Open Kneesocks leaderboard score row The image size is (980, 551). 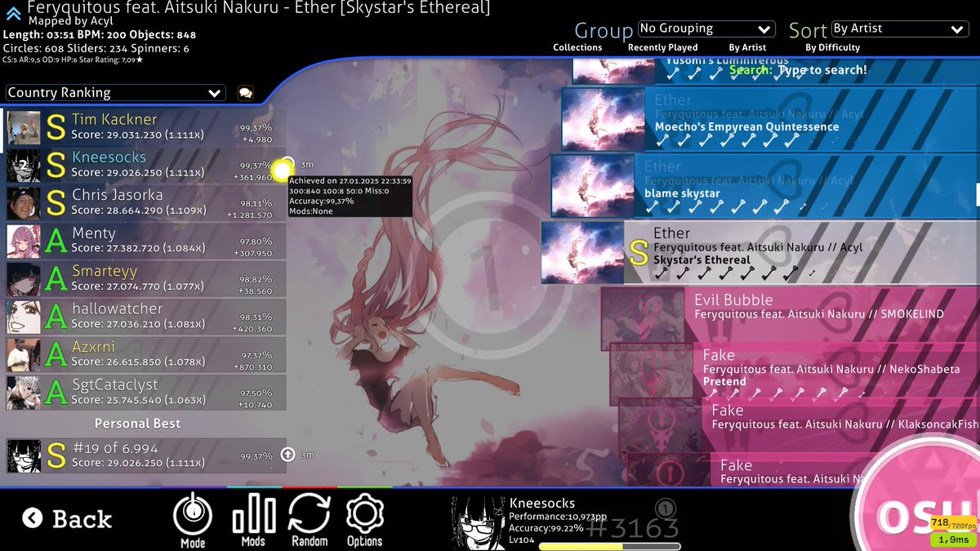145,166
